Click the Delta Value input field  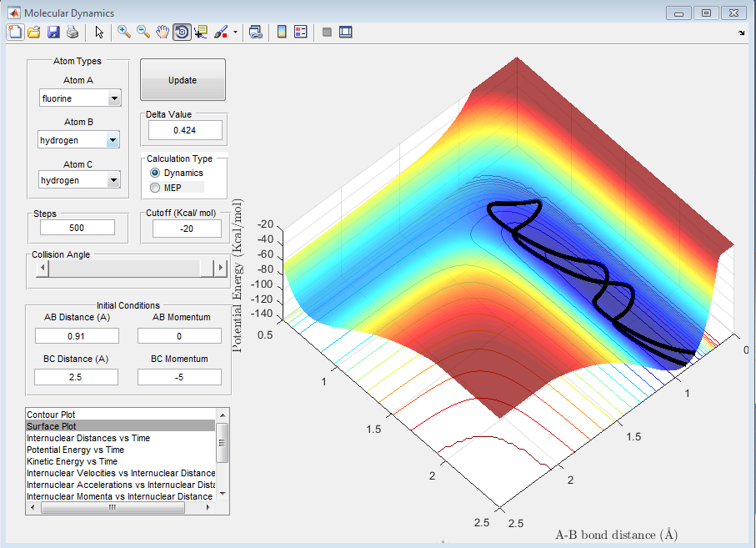tap(185, 130)
